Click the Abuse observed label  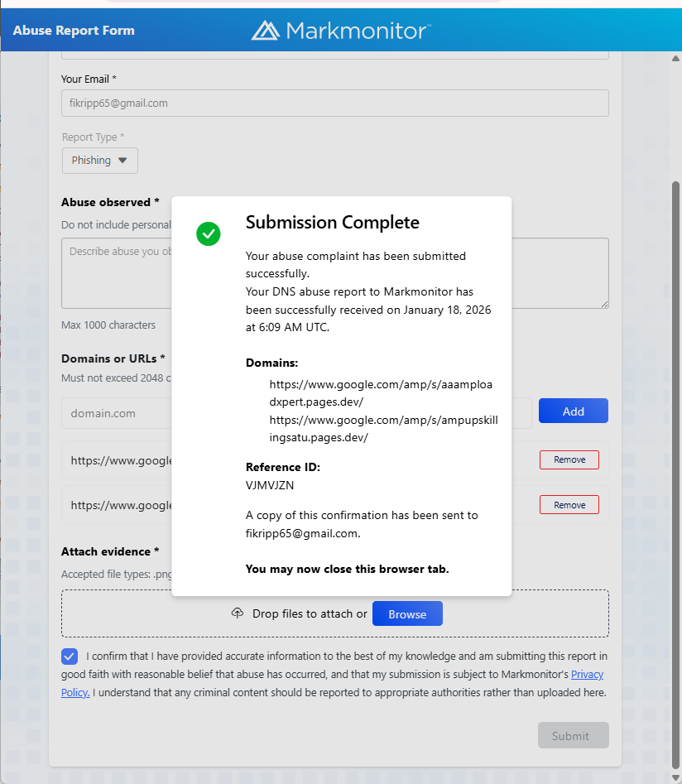coord(110,202)
